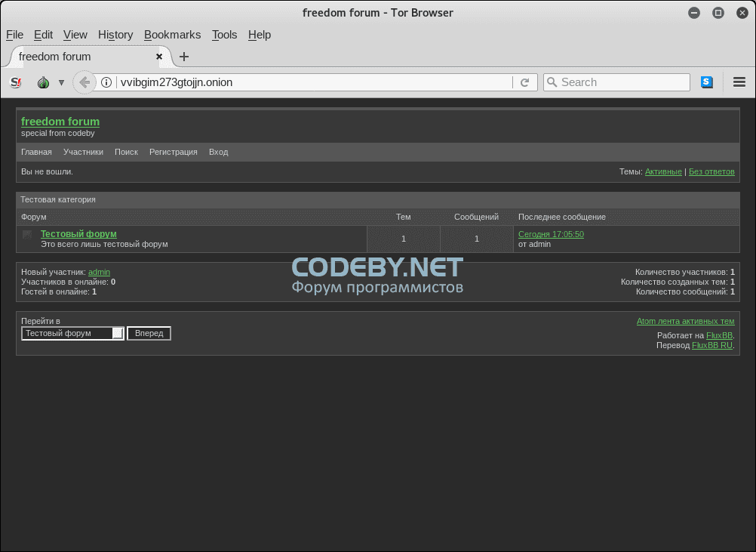Open the Tor onion button
The width and height of the screenshot is (756, 552).
44,82
